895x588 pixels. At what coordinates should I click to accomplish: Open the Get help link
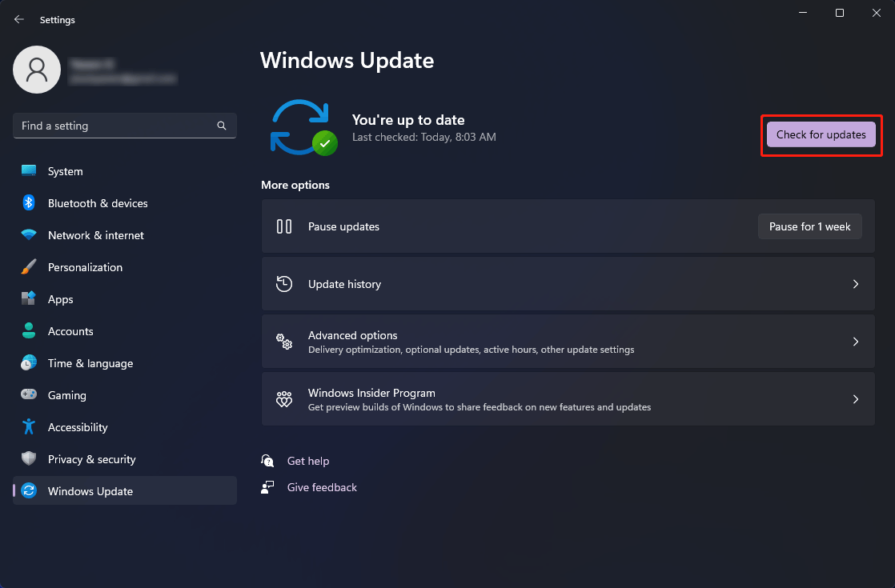pyautogui.click(x=308, y=461)
